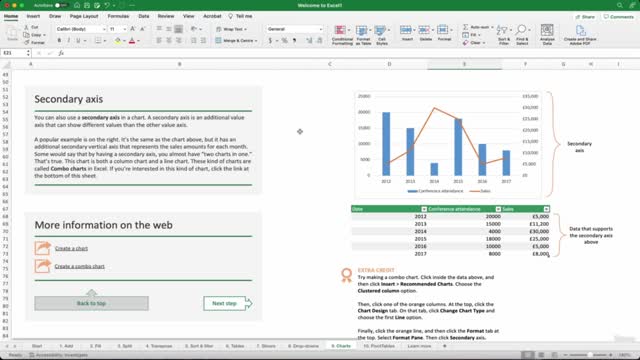Click the Format painter brush icon

coord(27,42)
